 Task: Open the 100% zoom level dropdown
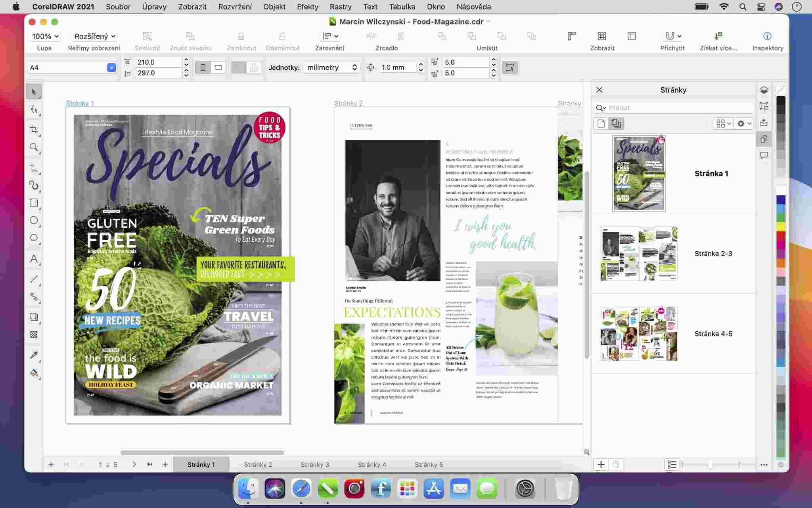click(x=45, y=37)
